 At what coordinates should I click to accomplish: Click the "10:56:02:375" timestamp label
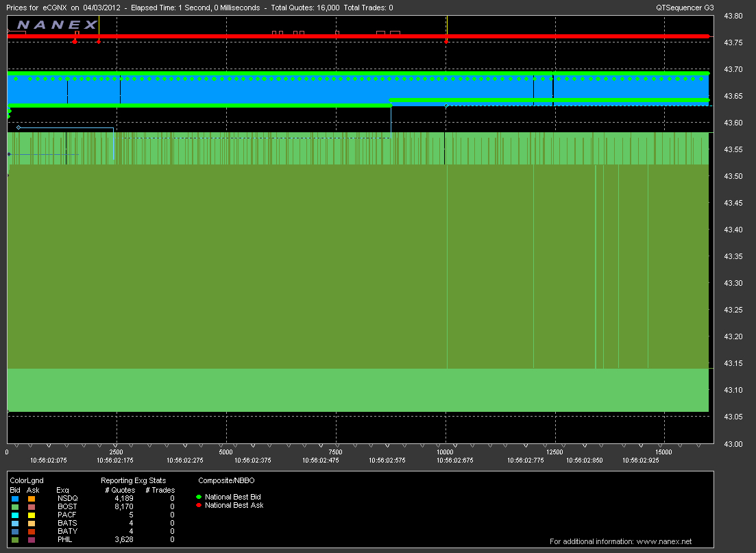(x=253, y=460)
